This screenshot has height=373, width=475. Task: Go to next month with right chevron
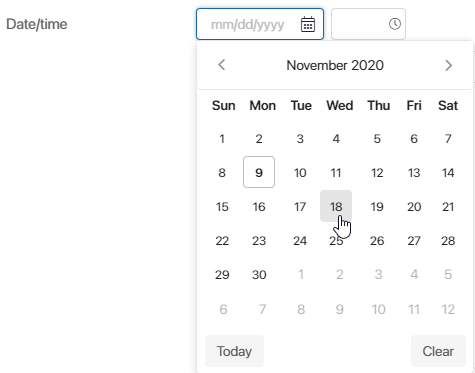(448, 65)
